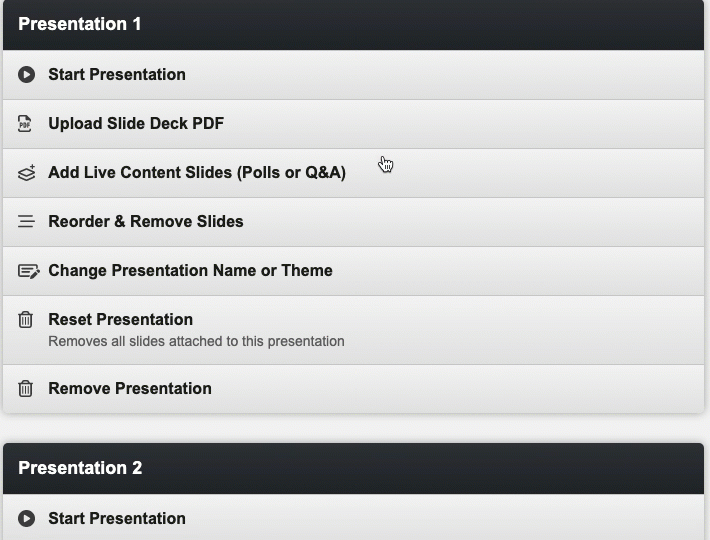
Task: Click the play icon under Presentation 1
Action: (27, 75)
